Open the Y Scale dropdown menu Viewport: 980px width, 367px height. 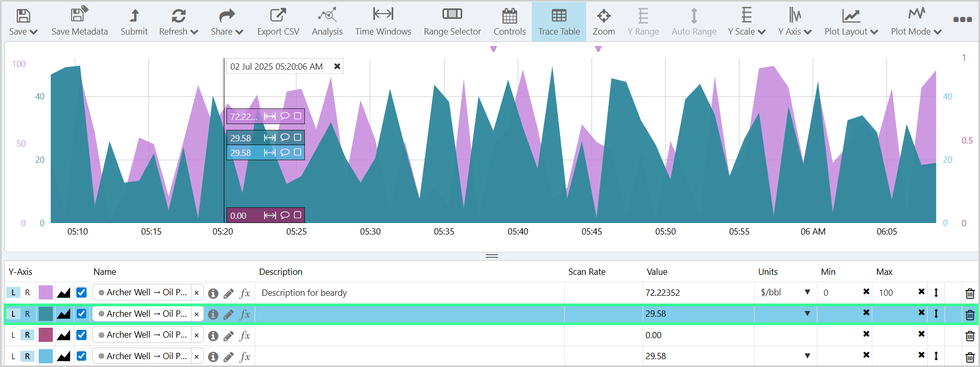746,22
